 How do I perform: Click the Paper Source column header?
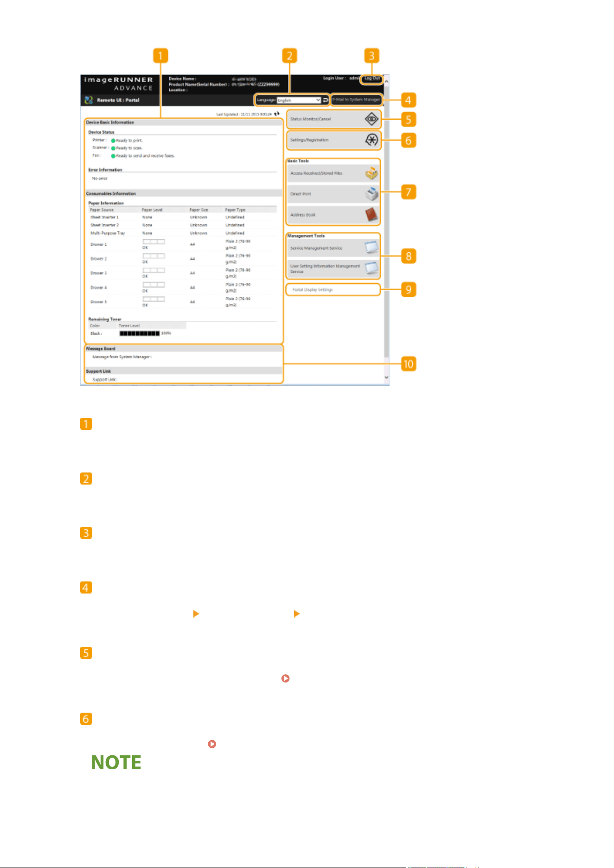tap(102, 210)
